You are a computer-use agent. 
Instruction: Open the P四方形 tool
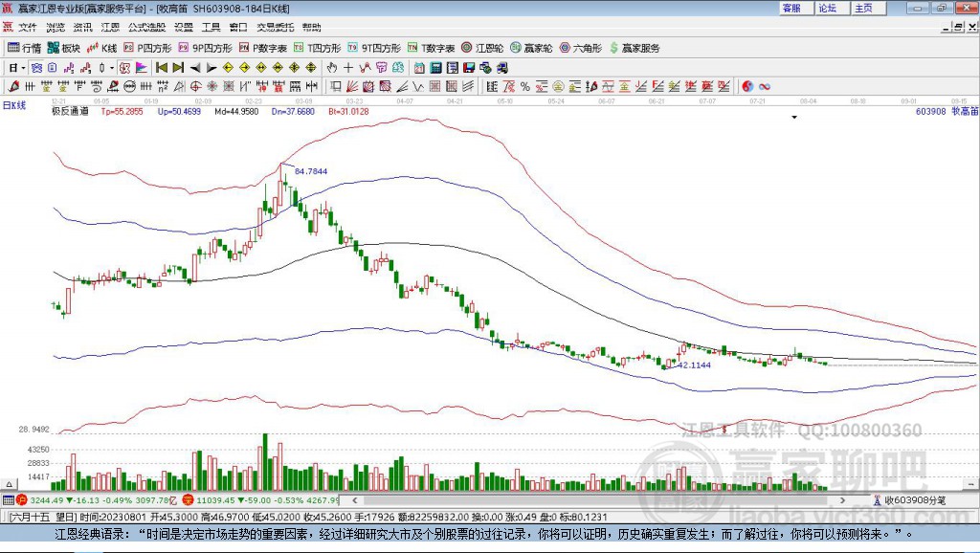[x=147, y=48]
